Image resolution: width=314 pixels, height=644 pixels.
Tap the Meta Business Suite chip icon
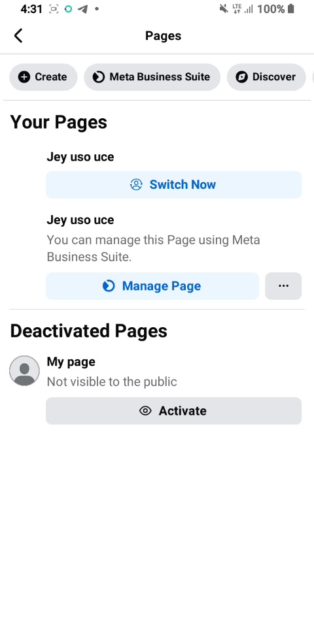(98, 77)
